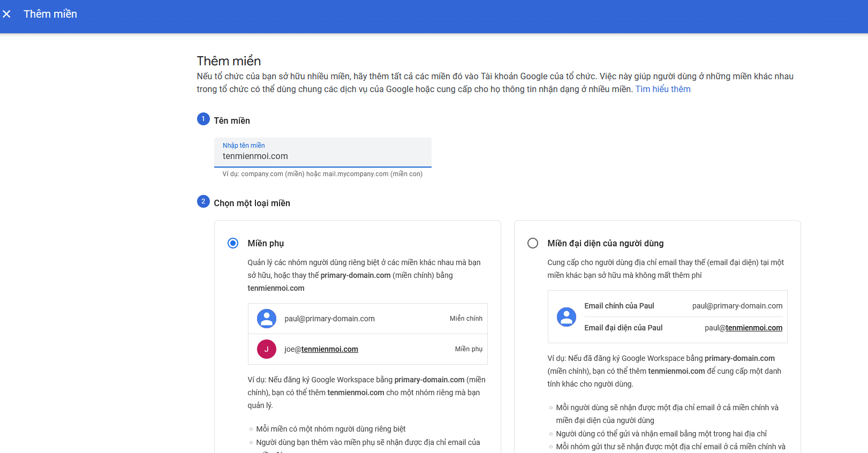868x453 pixels.
Task: Click the step 2 number badge
Action: click(203, 201)
